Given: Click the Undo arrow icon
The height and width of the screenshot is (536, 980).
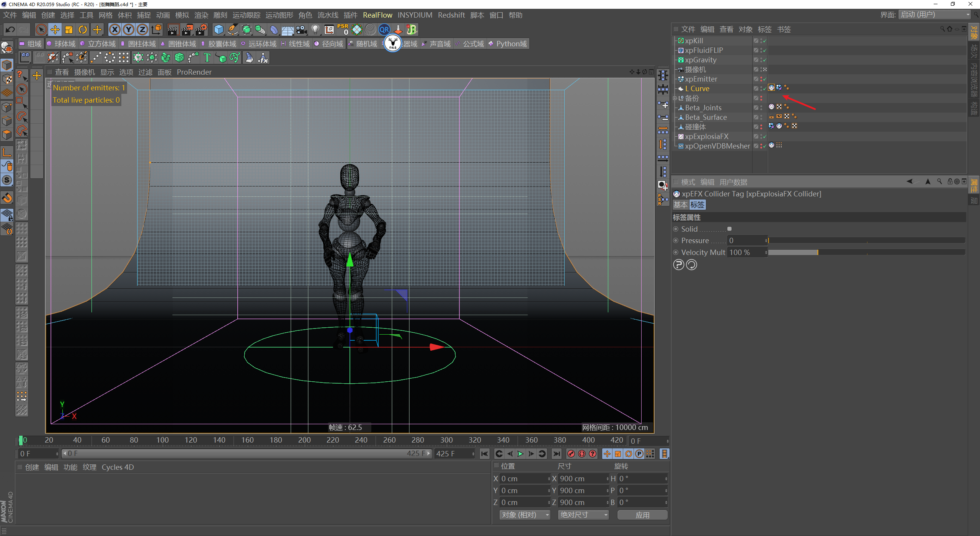Looking at the screenshot, I should [x=10, y=29].
